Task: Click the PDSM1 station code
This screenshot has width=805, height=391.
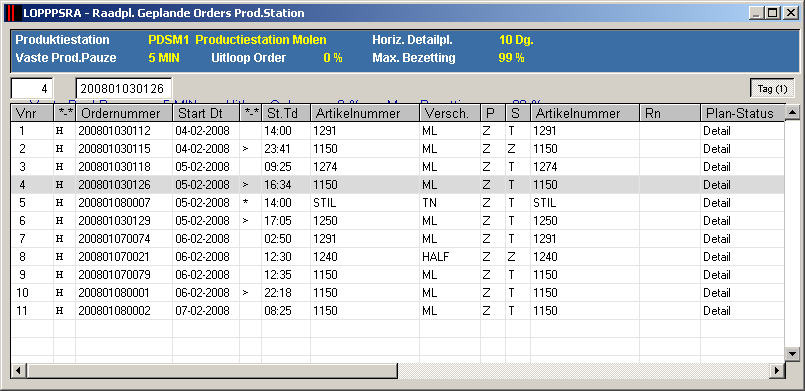Action: [168, 40]
